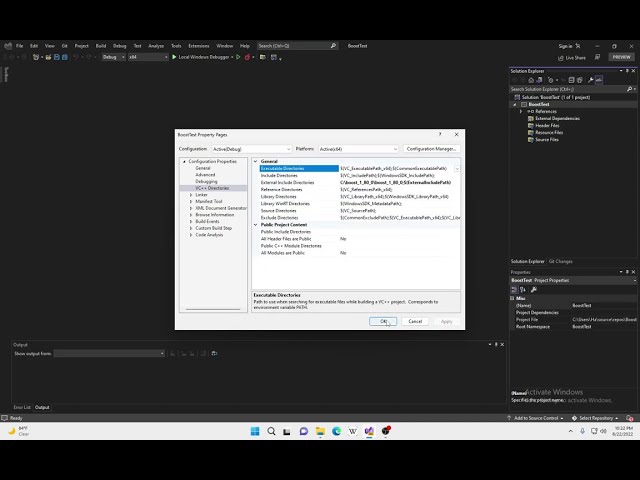Click Configuration Manager button
This screenshot has width=640, height=480.
(431, 149)
